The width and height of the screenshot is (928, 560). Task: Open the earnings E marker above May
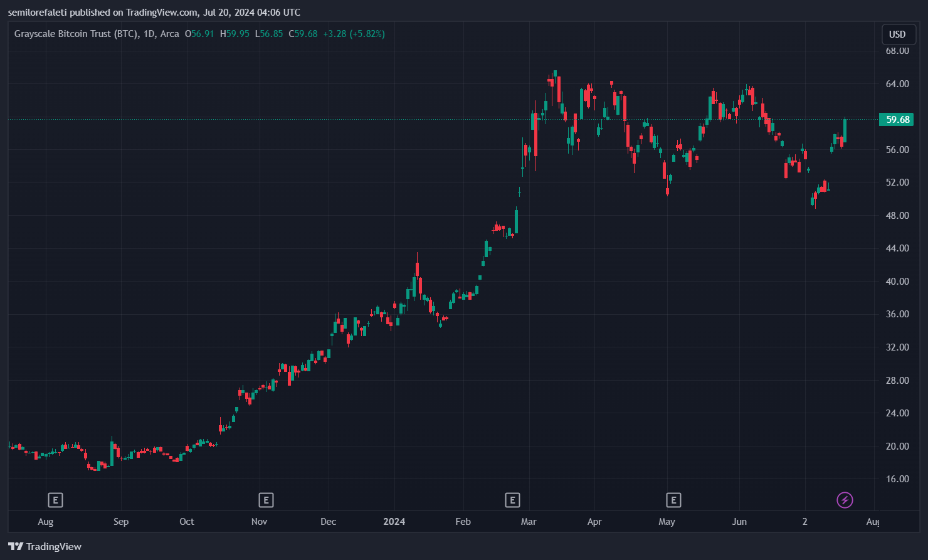673,500
